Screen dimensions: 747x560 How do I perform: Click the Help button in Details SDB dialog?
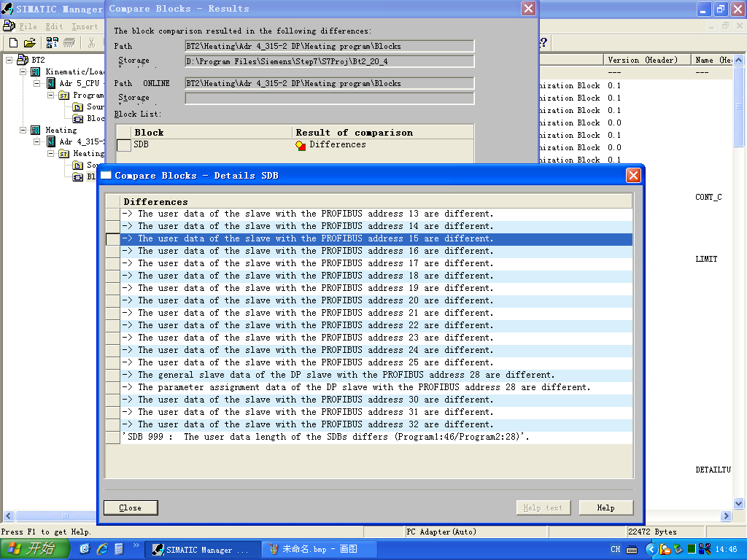[x=606, y=507]
